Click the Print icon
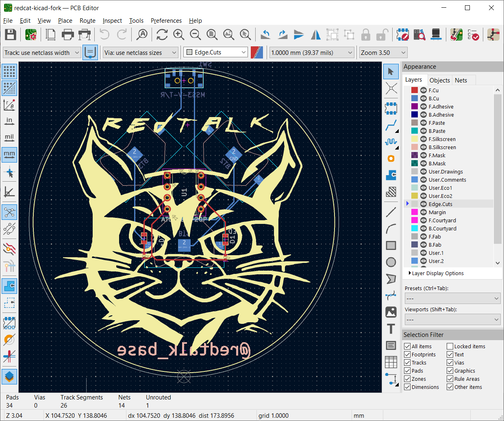504x421 pixels. click(67, 35)
